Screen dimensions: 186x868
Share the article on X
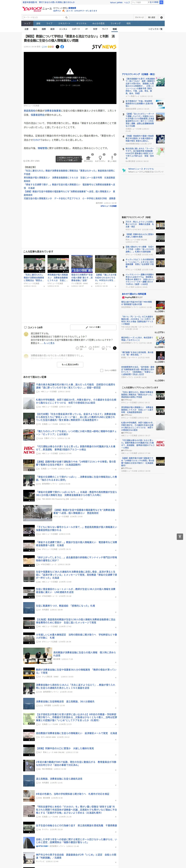tap(57, 47)
